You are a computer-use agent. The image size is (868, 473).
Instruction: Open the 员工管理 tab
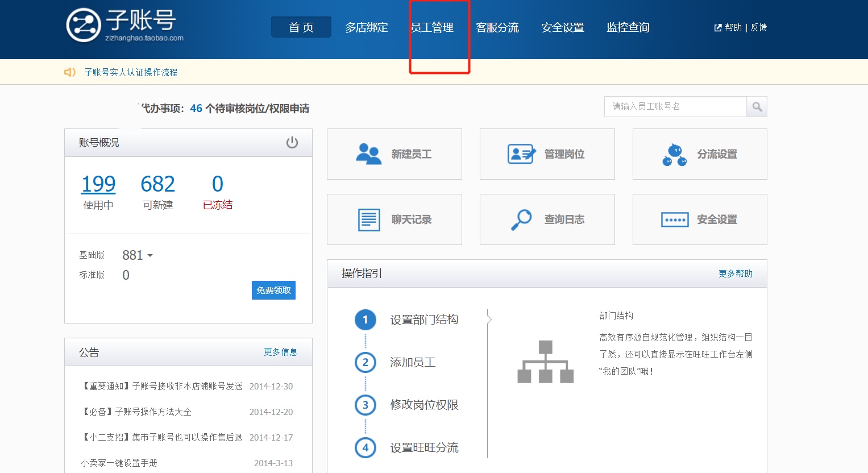pyautogui.click(x=432, y=27)
